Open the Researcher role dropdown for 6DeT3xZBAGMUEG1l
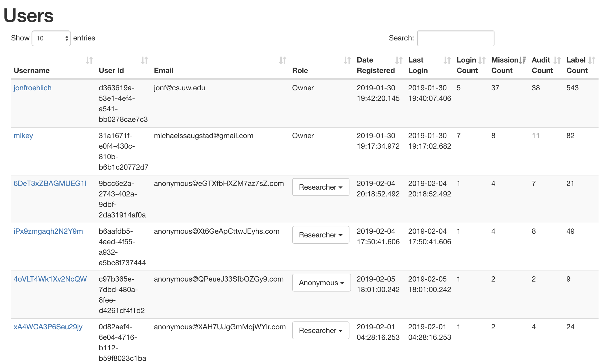 click(320, 187)
